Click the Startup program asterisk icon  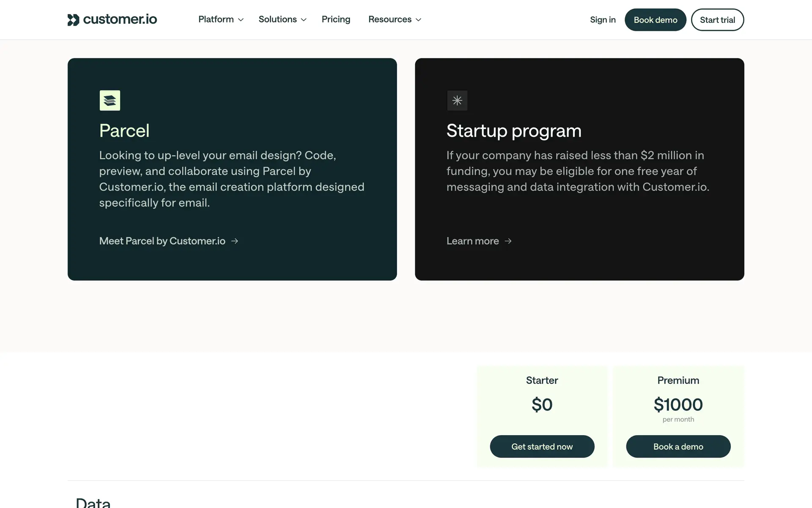coord(457,100)
